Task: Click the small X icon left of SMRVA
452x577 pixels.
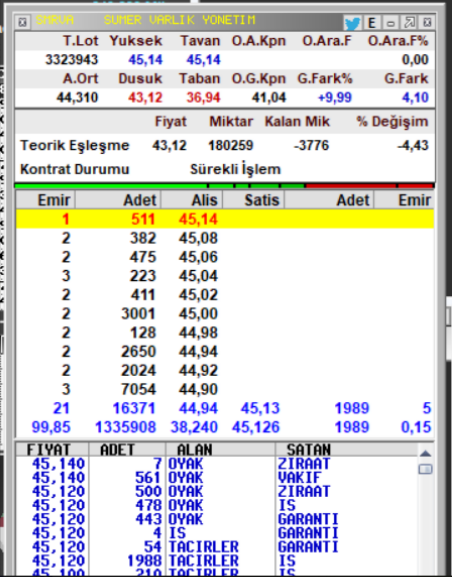Action: (x=22, y=22)
